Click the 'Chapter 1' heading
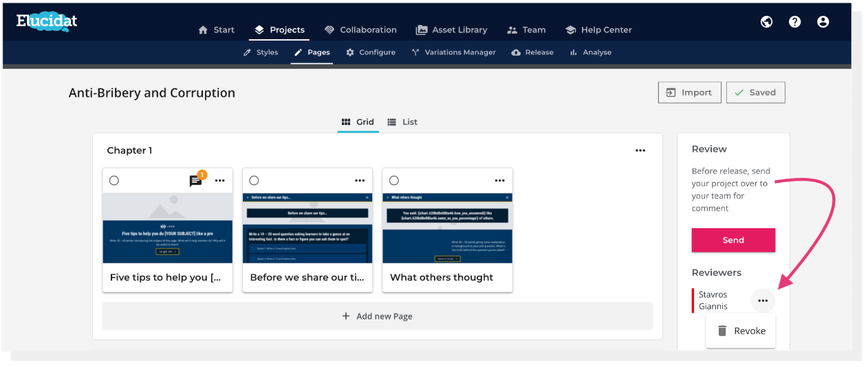The height and width of the screenshot is (367, 868). [x=130, y=151]
